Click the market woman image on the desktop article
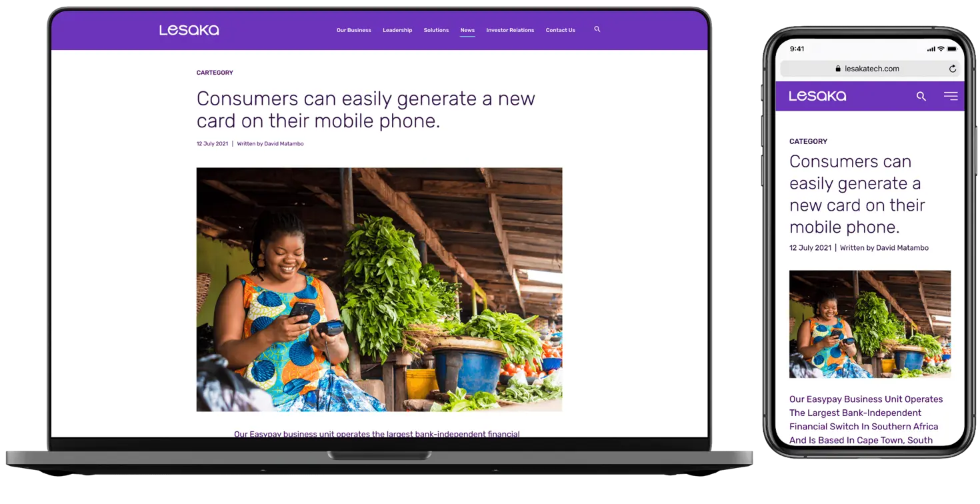980x504 pixels. click(x=379, y=289)
